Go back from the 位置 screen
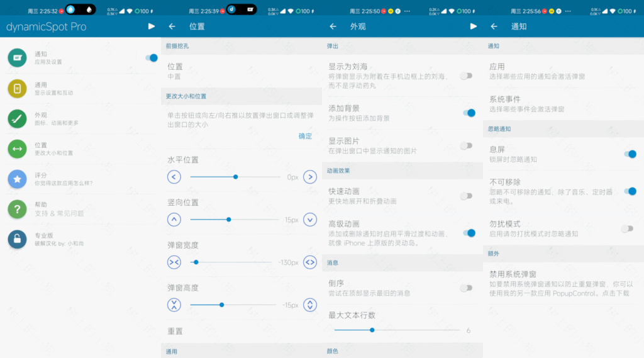The width and height of the screenshot is (644, 358). 172,26
